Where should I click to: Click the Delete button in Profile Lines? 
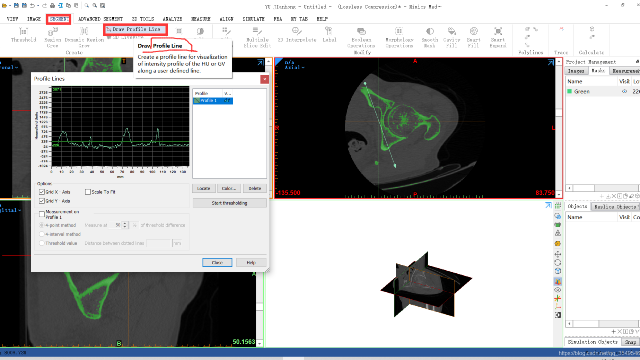pyautogui.click(x=255, y=188)
